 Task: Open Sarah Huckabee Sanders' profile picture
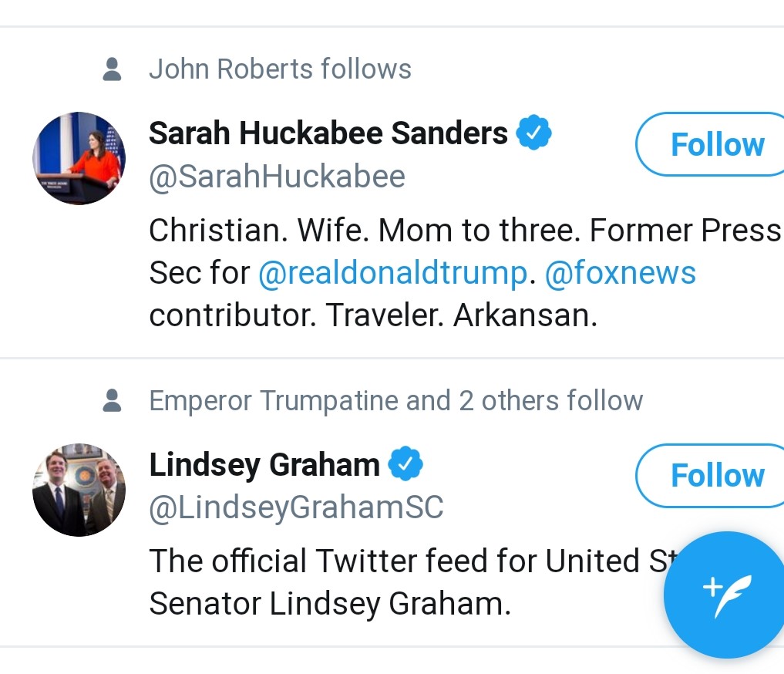pyautogui.click(x=79, y=158)
